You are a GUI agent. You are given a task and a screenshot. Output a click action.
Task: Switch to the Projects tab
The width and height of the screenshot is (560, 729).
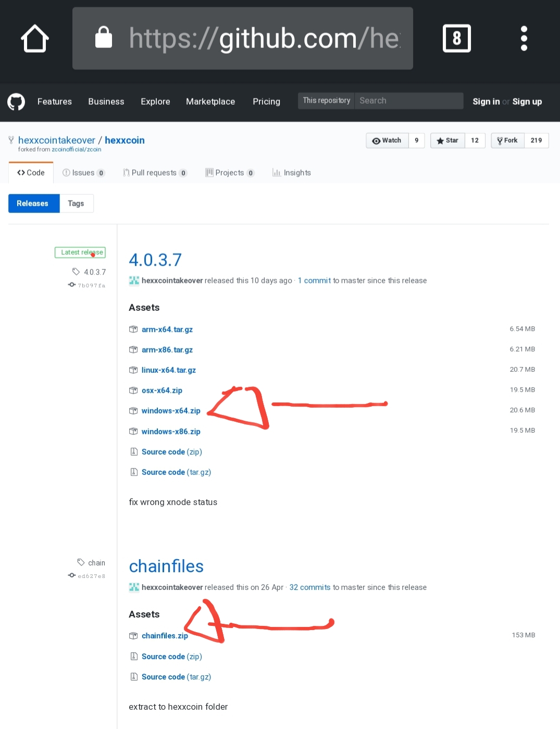(x=230, y=173)
